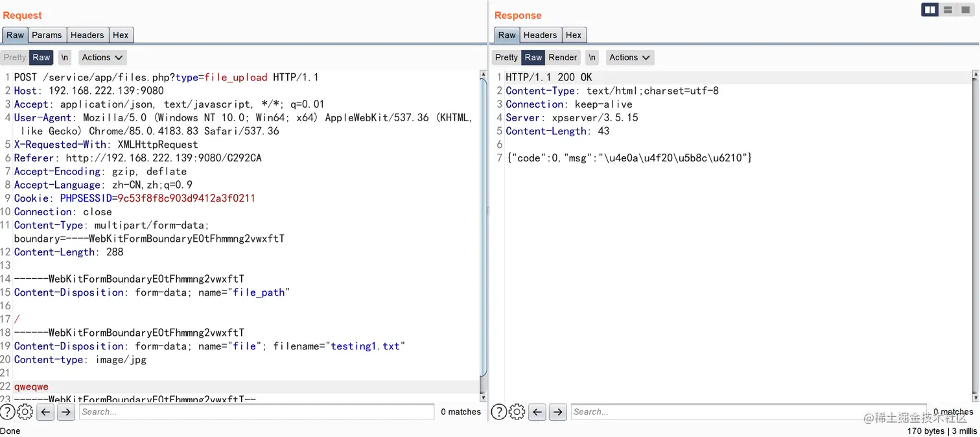Open the Request pane help icon
The image size is (980, 437).
[x=7, y=412]
